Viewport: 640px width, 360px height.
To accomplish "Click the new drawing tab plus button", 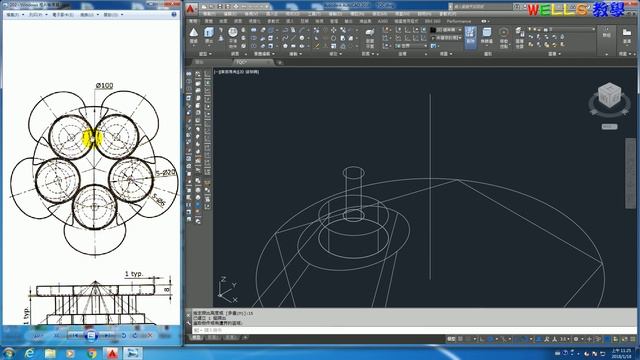I will pos(280,62).
